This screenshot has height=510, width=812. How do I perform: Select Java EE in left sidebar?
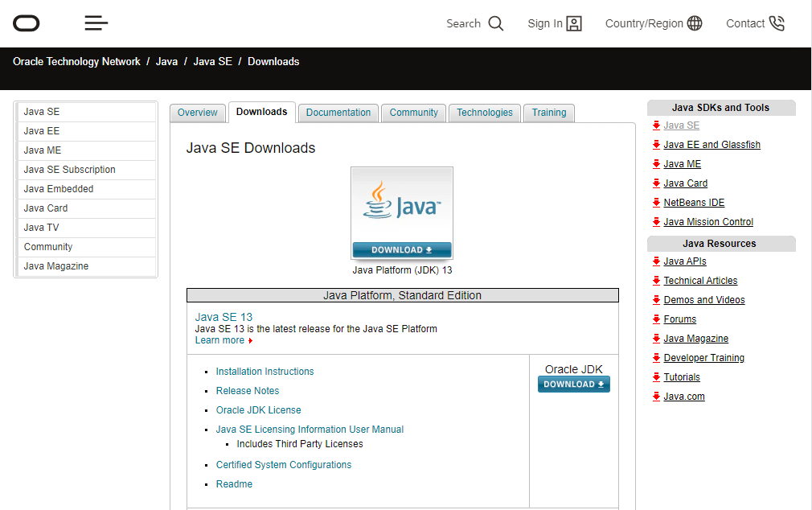click(85, 131)
